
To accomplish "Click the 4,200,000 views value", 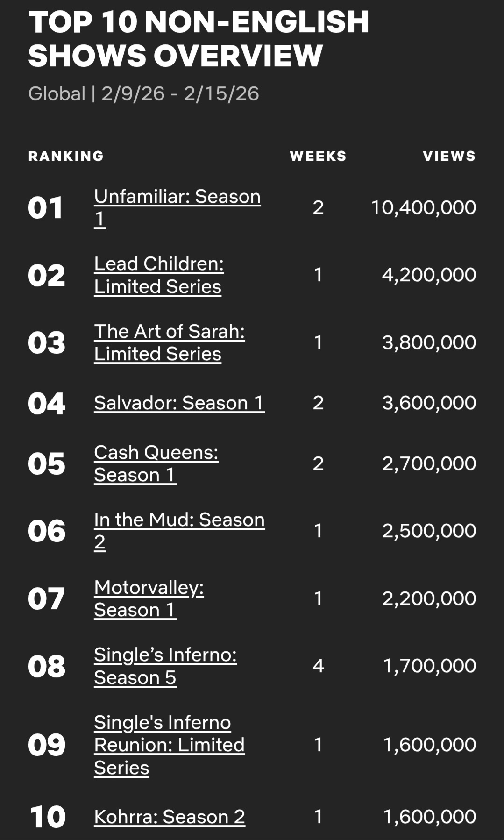I will point(429,275).
